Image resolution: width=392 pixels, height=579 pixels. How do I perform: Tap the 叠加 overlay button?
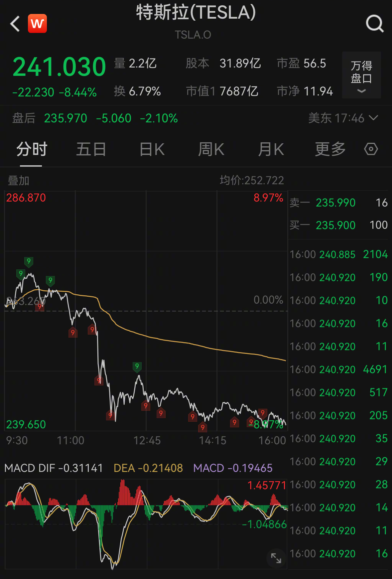[19, 181]
